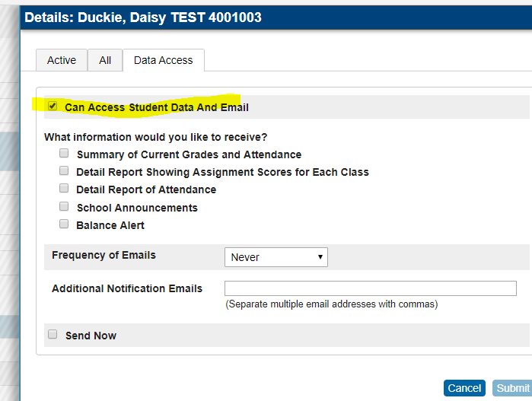532x401 pixels.
Task: Click the Submit button
Action: (x=512, y=388)
